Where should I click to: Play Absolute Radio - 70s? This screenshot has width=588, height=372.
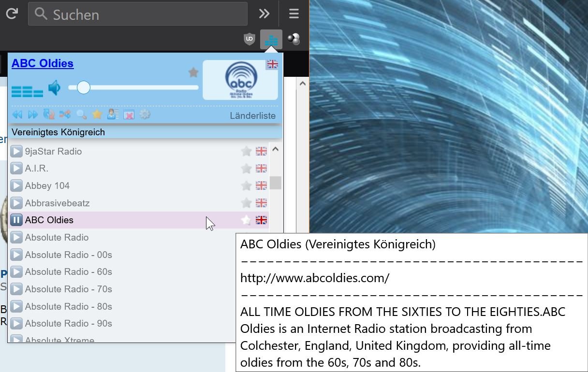pyautogui.click(x=16, y=289)
